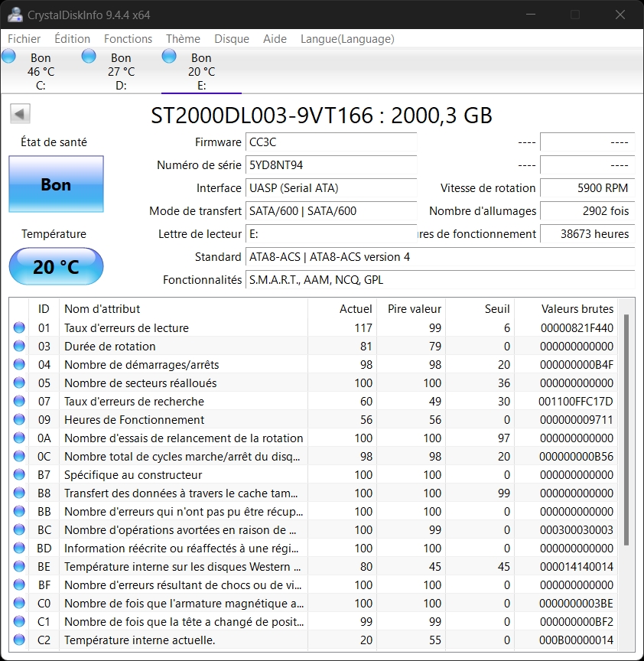Select the Taux d'erreurs de recherche row
644x661 pixels.
[x=184, y=402]
